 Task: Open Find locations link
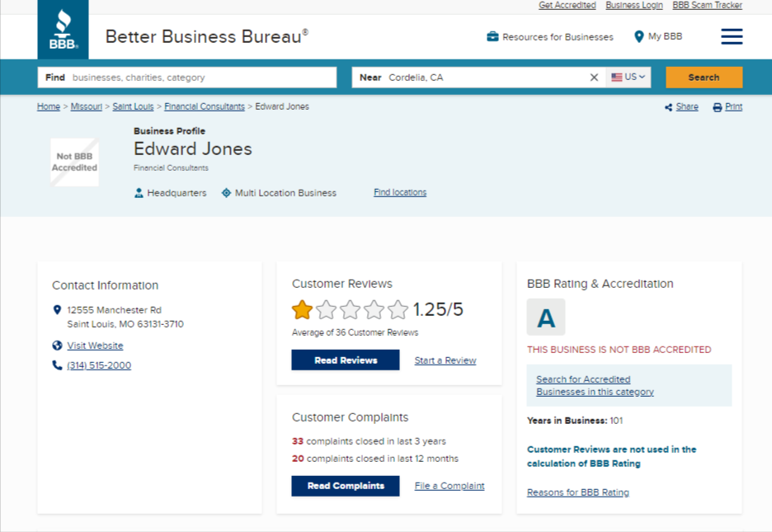point(400,192)
